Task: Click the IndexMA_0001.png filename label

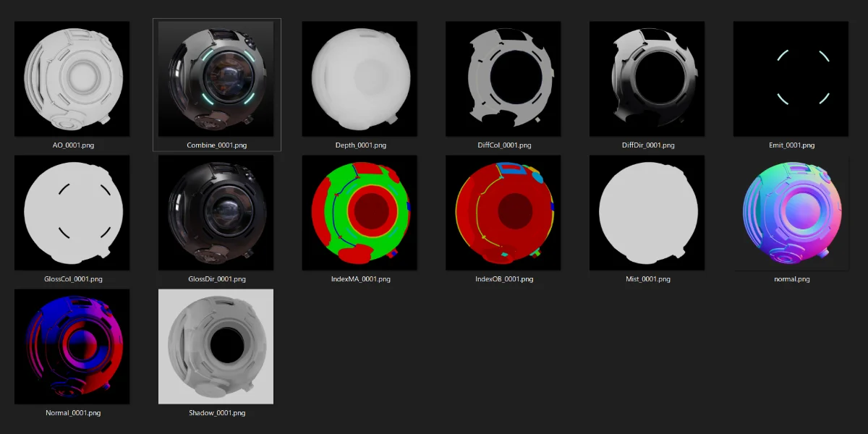Action: pyautogui.click(x=359, y=279)
